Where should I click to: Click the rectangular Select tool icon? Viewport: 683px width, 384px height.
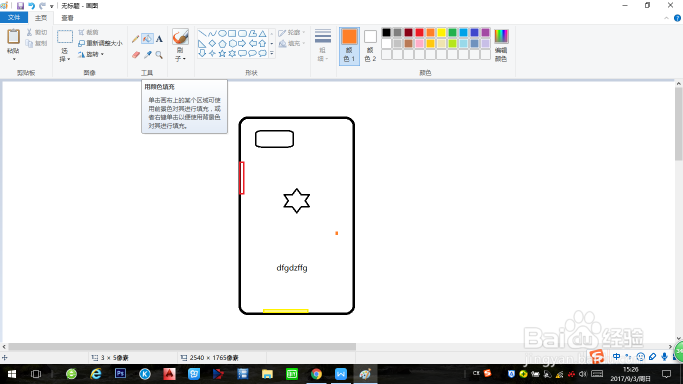65,37
